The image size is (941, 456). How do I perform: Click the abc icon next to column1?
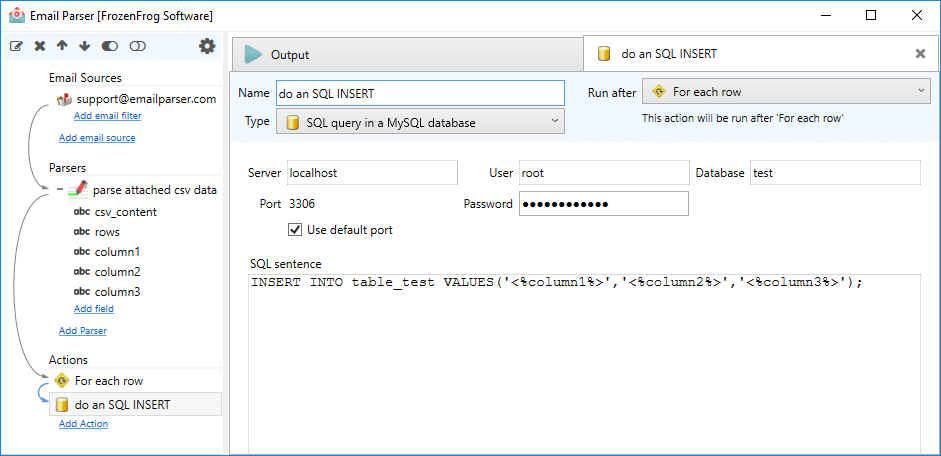click(x=81, y=251)
